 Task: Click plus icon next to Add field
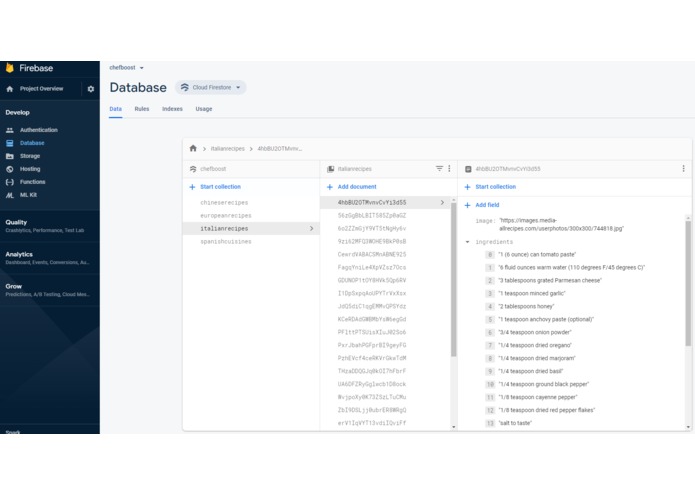[467, 205]
